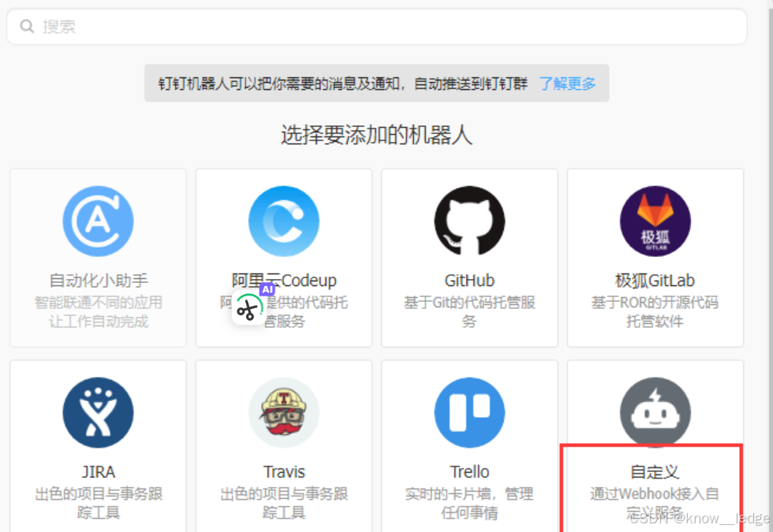Select the JIRA robot icon
773x532 pixels.
pyautogui.click(x=98, y=413)
